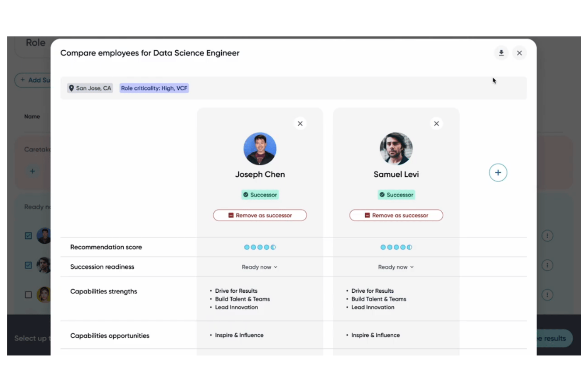
Task: Close the Compare employees dialog
Action: pos(519,53)
